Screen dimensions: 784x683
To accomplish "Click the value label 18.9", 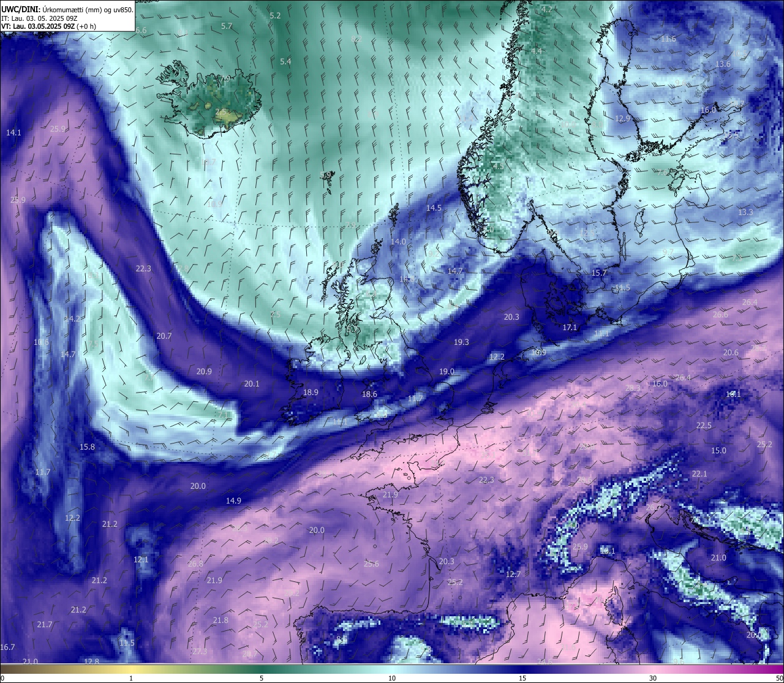I will [311, 393].
